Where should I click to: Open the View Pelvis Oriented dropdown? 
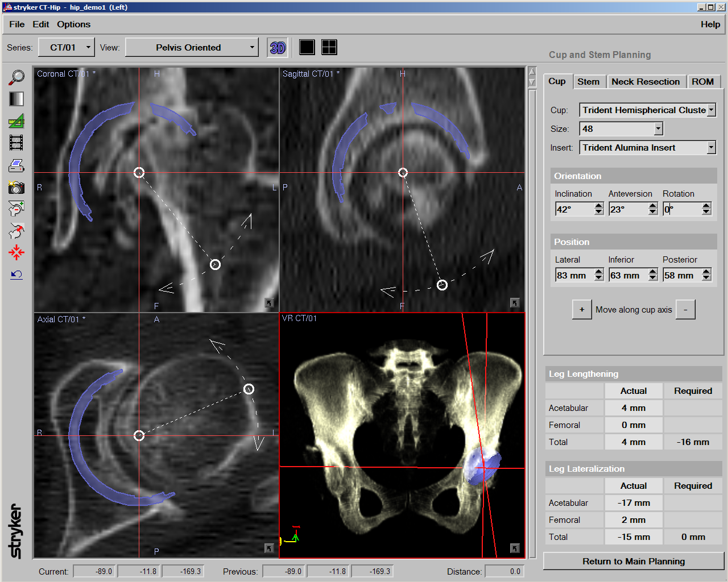point(192,47)
